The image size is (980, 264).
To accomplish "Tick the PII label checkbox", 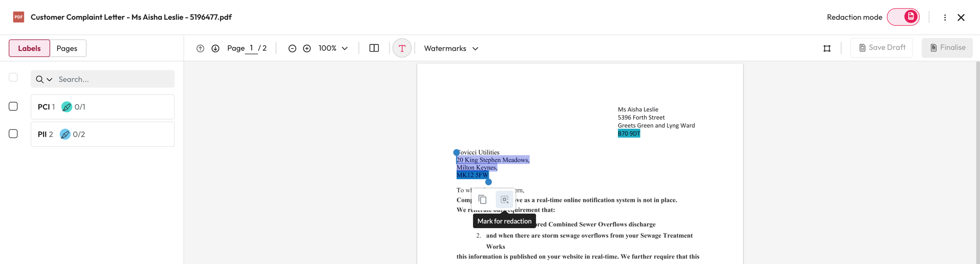I will click(x=13, y=134).
